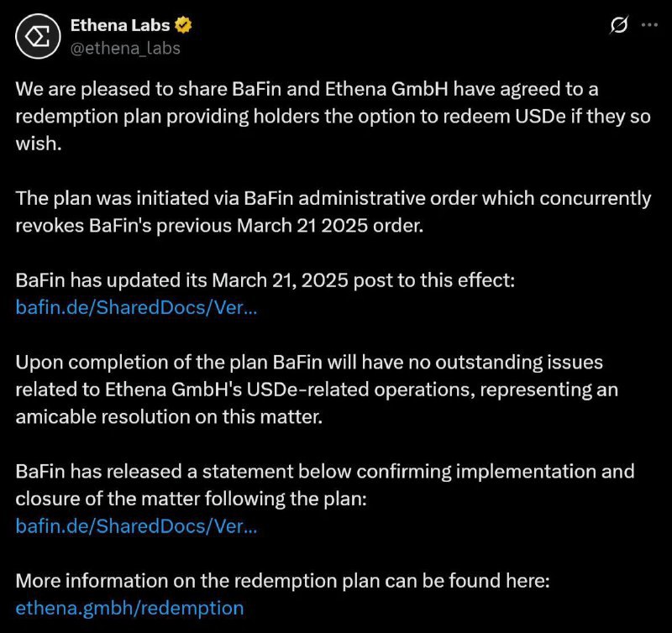Open the second bafin.de/SharedDocs link
The width and height of the screenshot is (672, 633).
point(136,526)
